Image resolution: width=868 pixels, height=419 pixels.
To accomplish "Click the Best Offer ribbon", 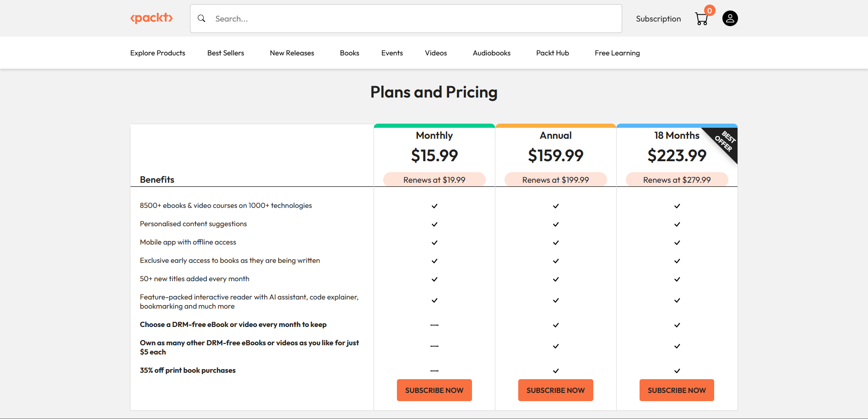I will click(x=725, y=141).
